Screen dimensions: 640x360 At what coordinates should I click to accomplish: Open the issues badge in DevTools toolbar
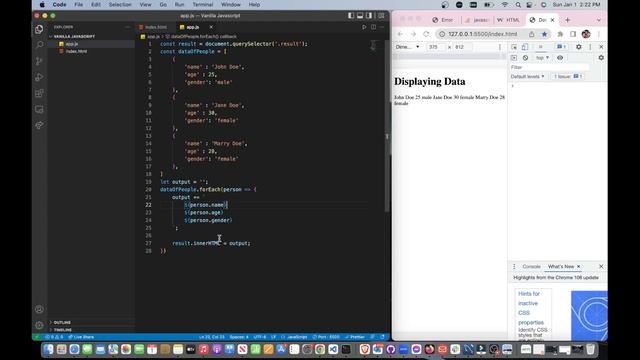tap(562, 47)
